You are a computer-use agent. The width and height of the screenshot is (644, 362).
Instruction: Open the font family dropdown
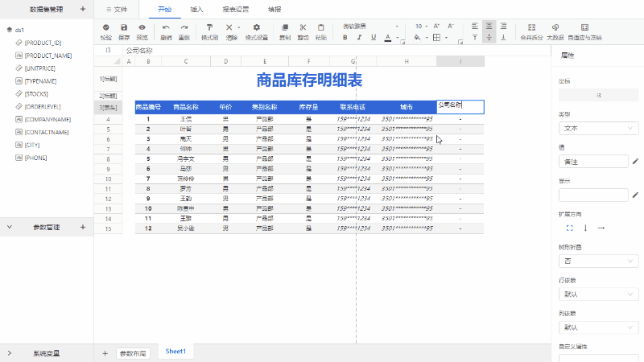click(x=370, y=27)
